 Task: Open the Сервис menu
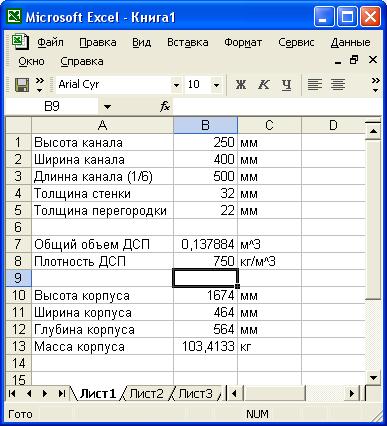pyautogui.click(x=296, y=42)
